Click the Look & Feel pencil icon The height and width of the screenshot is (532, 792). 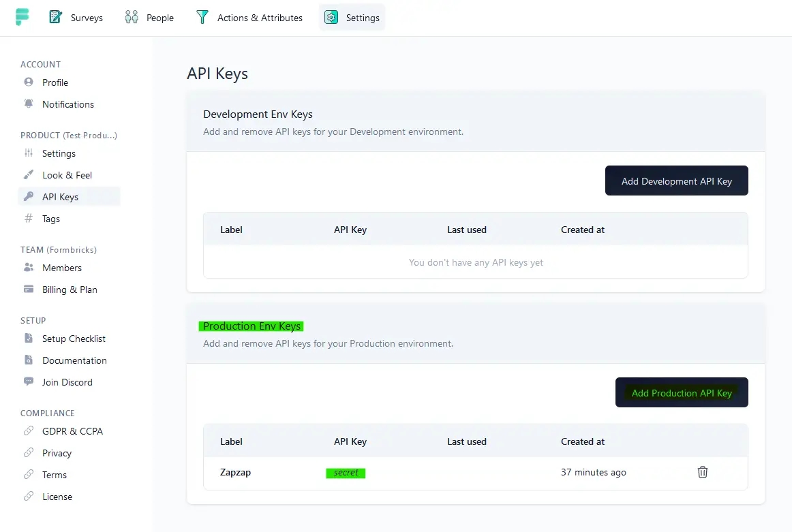(29, 175)
